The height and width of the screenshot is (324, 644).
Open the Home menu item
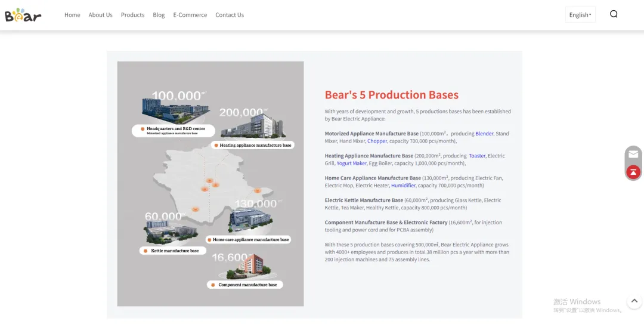[72, 15]
